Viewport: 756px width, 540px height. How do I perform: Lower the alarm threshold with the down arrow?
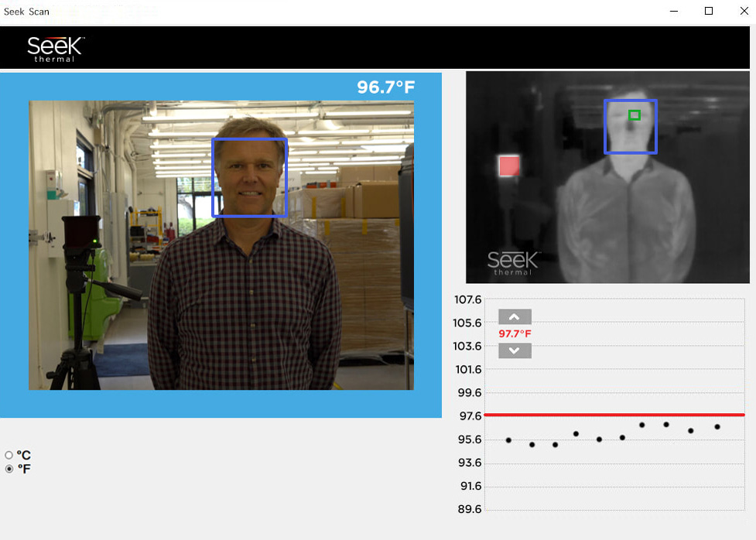(x=515, y=350)
